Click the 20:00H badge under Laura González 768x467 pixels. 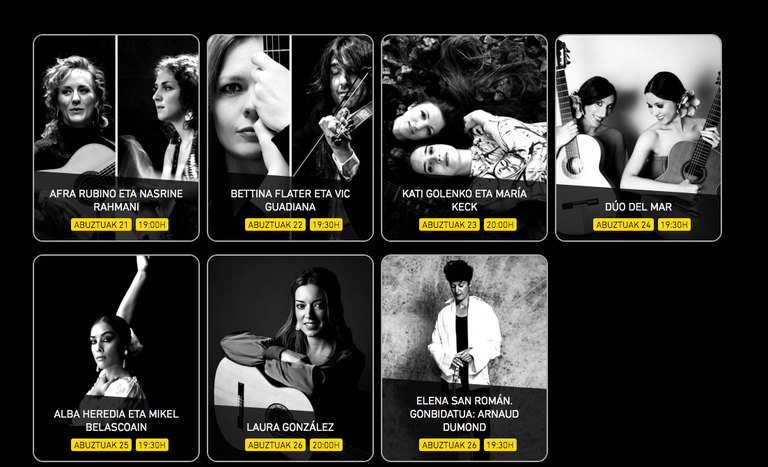click(326, 445)
